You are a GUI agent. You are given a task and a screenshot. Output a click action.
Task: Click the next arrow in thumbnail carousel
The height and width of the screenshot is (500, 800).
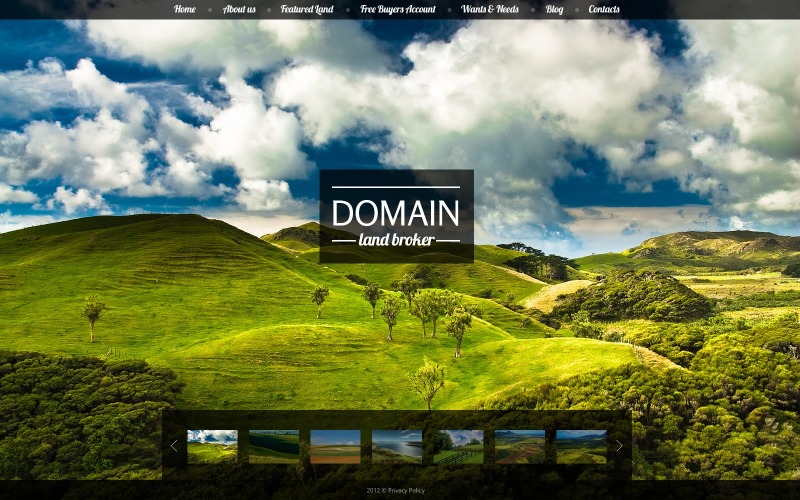(619, 446)
